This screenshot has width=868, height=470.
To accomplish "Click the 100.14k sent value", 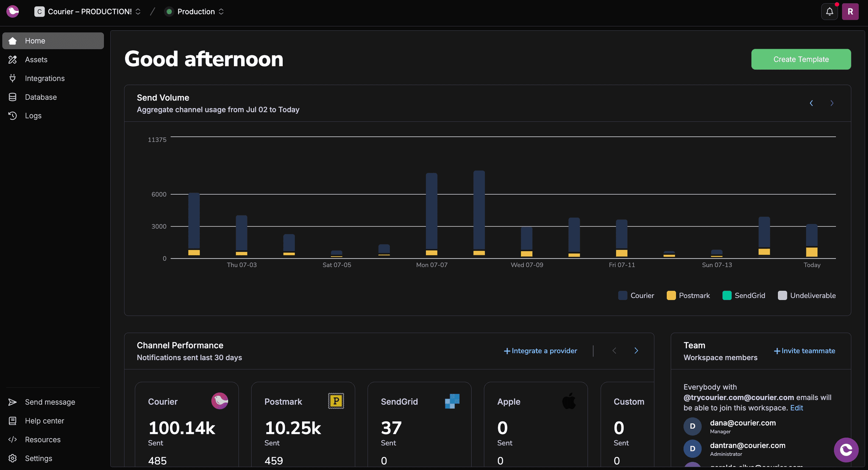I will coord(182,428).
